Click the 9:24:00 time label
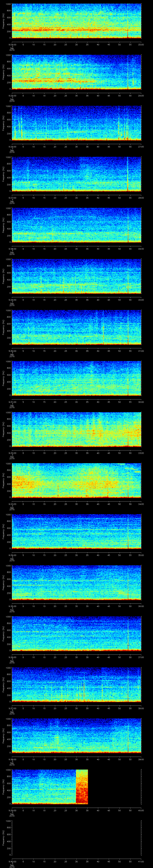This screenshot has height=868, width=153. (x=12, y=44)
